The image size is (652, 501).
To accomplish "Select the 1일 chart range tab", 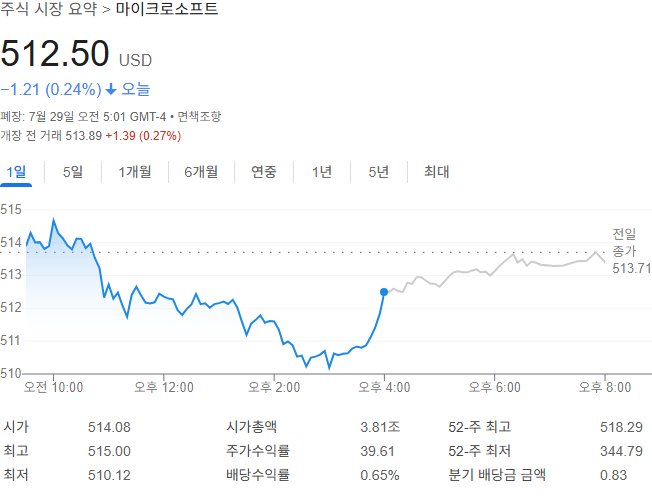I will (x=16, y=172).
